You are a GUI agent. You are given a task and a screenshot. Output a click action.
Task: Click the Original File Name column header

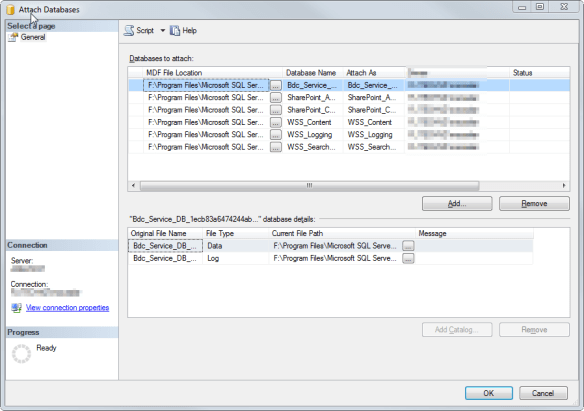tap(166, 233)
